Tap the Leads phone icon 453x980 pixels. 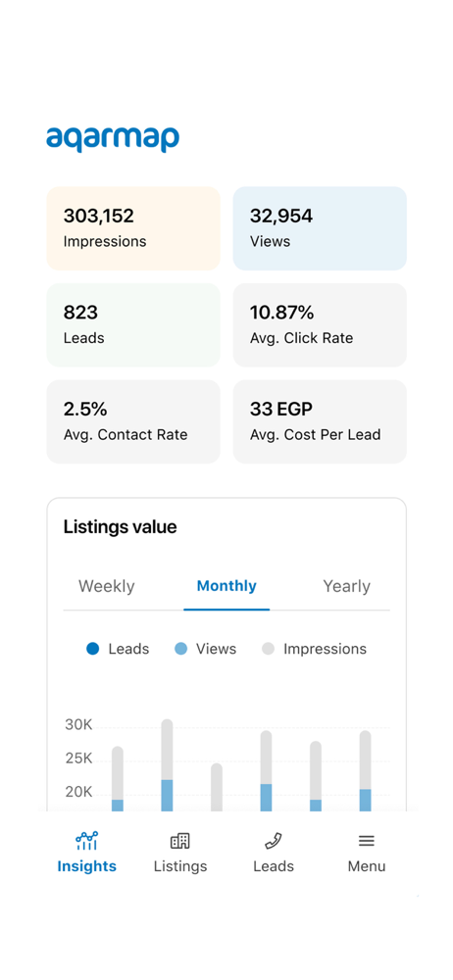[x=273, y=841]
